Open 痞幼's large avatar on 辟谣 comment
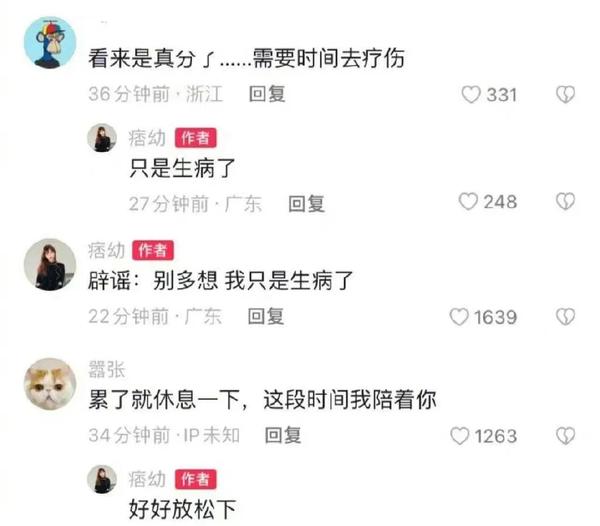Viewport: 600px width, 526px height. tap(50, 264)
